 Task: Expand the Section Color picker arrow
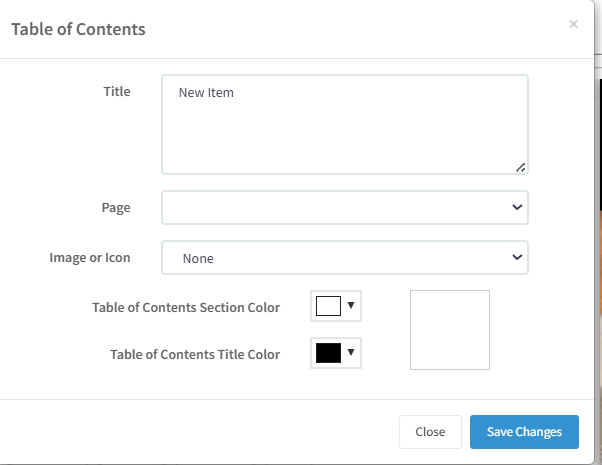[351, 306]
